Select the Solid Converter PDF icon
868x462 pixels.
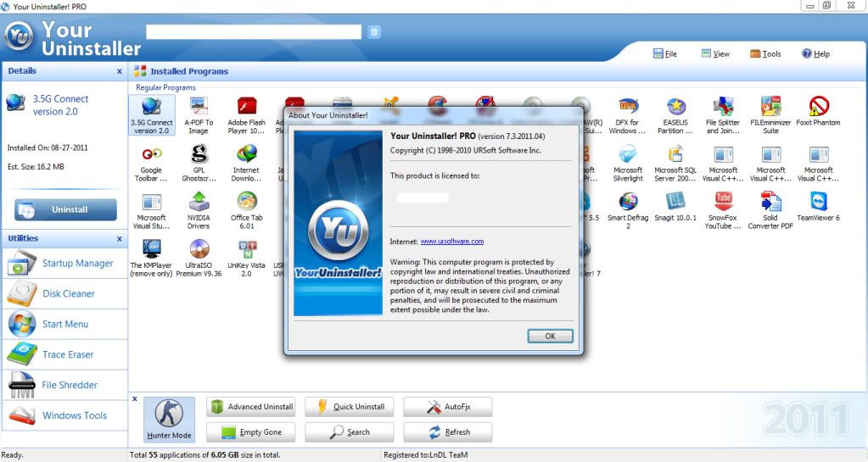(770, 210)
